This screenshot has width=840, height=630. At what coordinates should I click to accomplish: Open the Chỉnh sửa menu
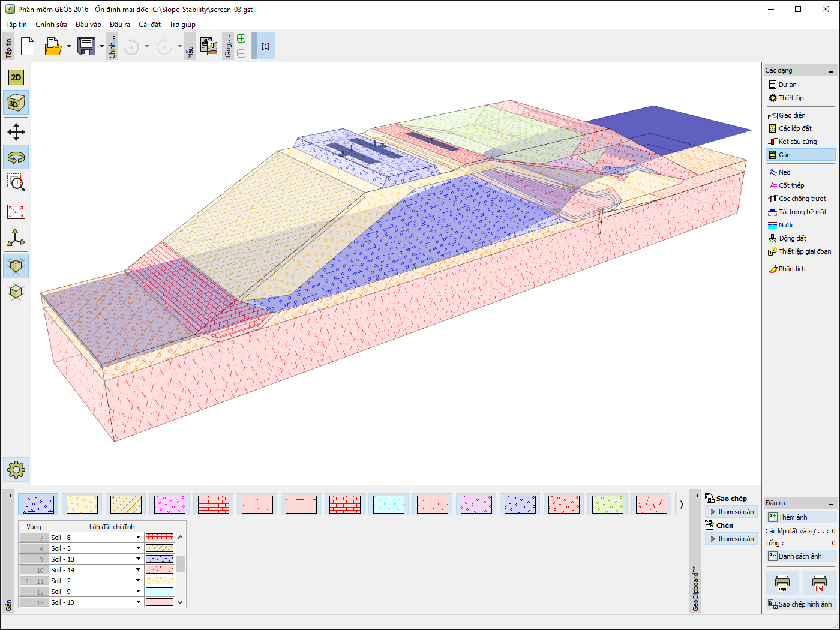click(x=51, y=25)
